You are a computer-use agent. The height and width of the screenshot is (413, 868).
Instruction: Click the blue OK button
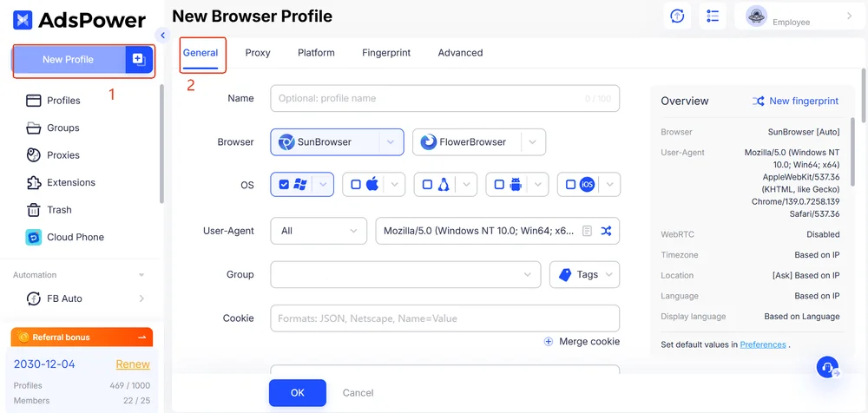298,393
